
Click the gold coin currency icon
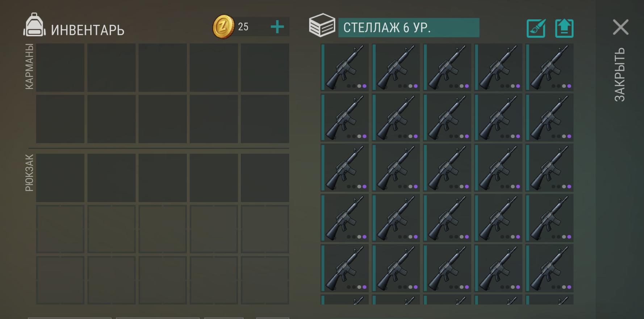pos(223,26)
